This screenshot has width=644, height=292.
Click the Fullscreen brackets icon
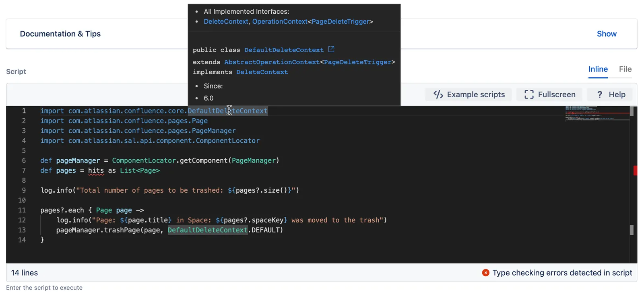pyautogui.click(x=529, y=95)
